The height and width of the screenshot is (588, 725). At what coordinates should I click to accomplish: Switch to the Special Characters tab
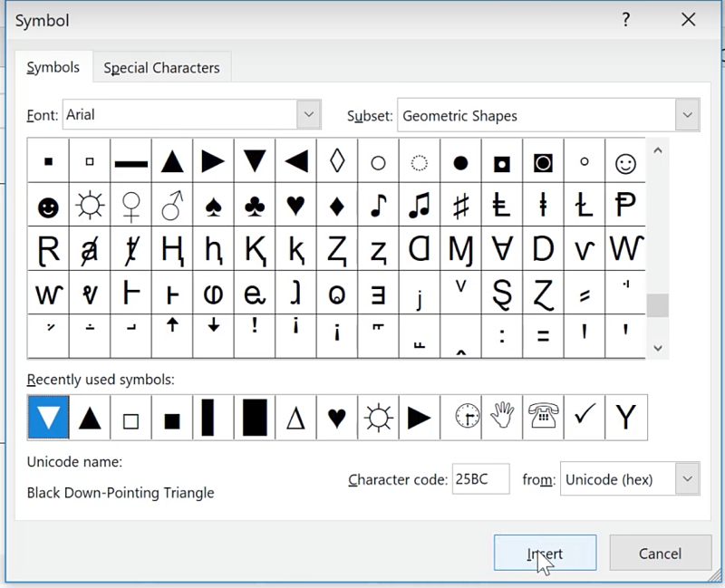pyautogui.click(x=161, y=68)
